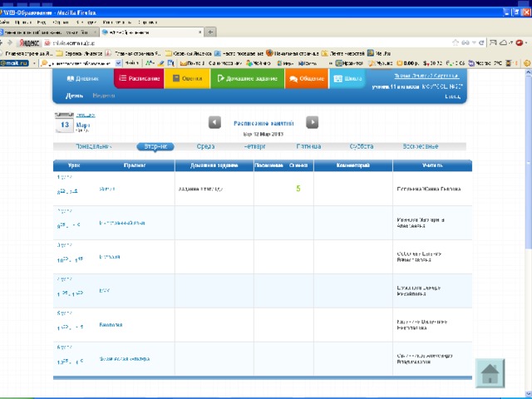This screenshot has width=532, height=399.
Task: Open a new browser tab with plus button
Action: [x=210, y=31]
